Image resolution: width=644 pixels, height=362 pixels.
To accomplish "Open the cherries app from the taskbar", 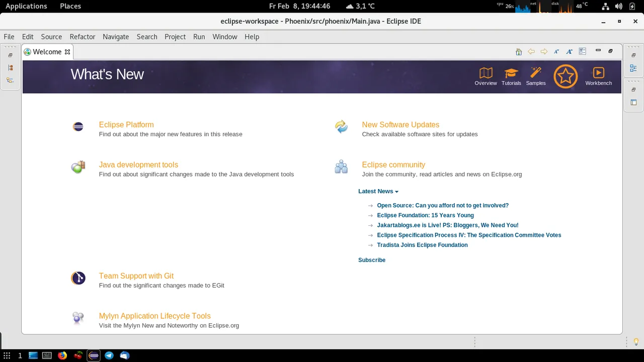I will (x=78, y=355).
